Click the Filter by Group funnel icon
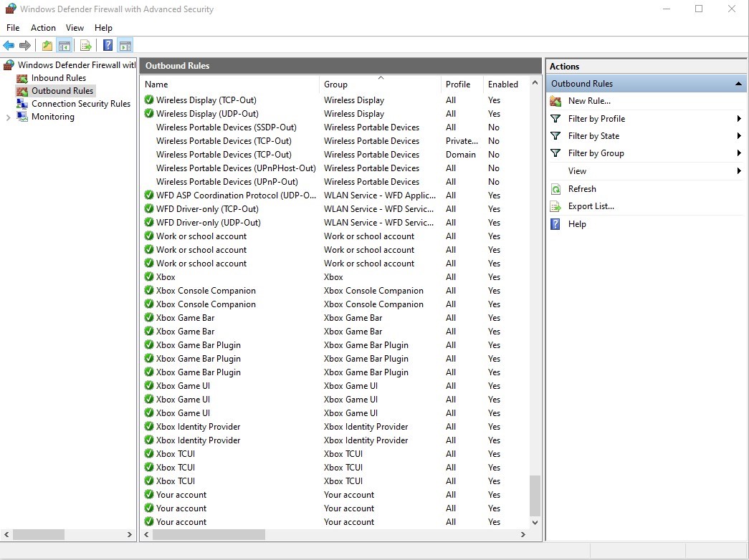 point(555,153)
